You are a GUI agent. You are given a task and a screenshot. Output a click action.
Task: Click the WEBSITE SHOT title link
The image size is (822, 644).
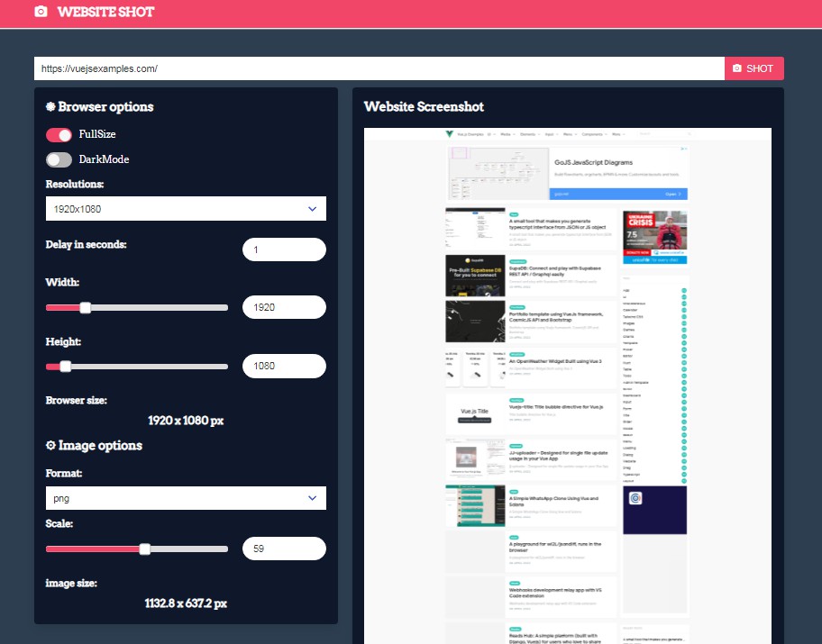pyautogui.click(x=105, y=12)
